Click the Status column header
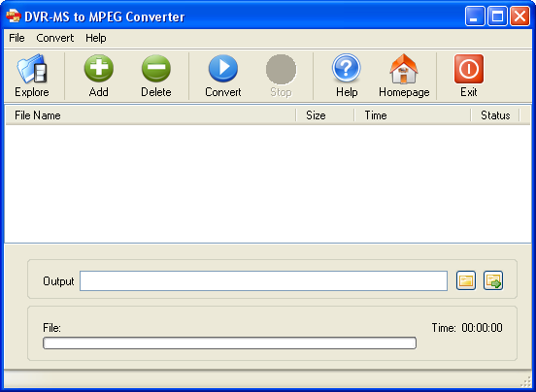536x392 pixels. 495,115
